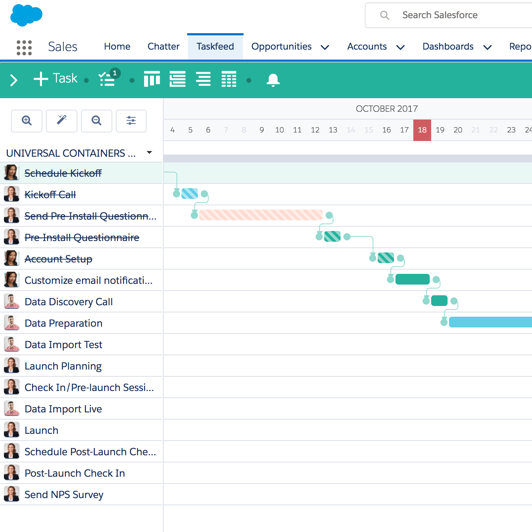The image size is (532, 532).
Task: Expand the sidebar with the chevron arrow
Action: (14, 80)
